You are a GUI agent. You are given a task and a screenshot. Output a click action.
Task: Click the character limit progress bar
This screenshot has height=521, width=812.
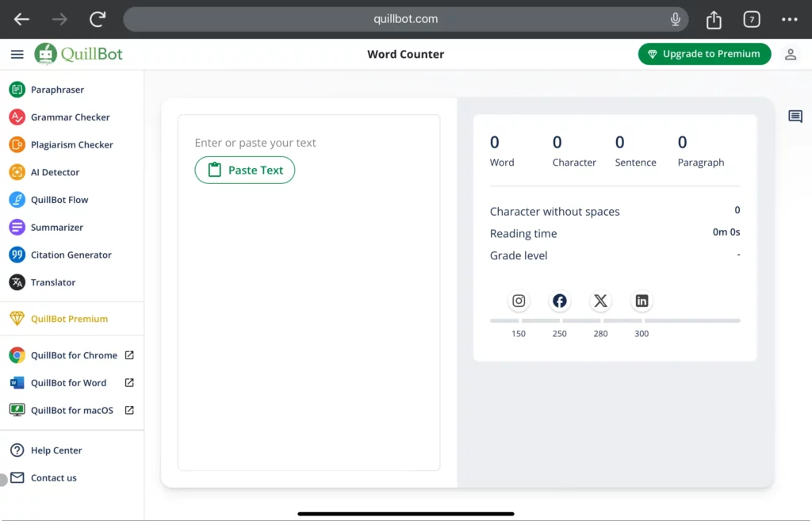point(615,321)
